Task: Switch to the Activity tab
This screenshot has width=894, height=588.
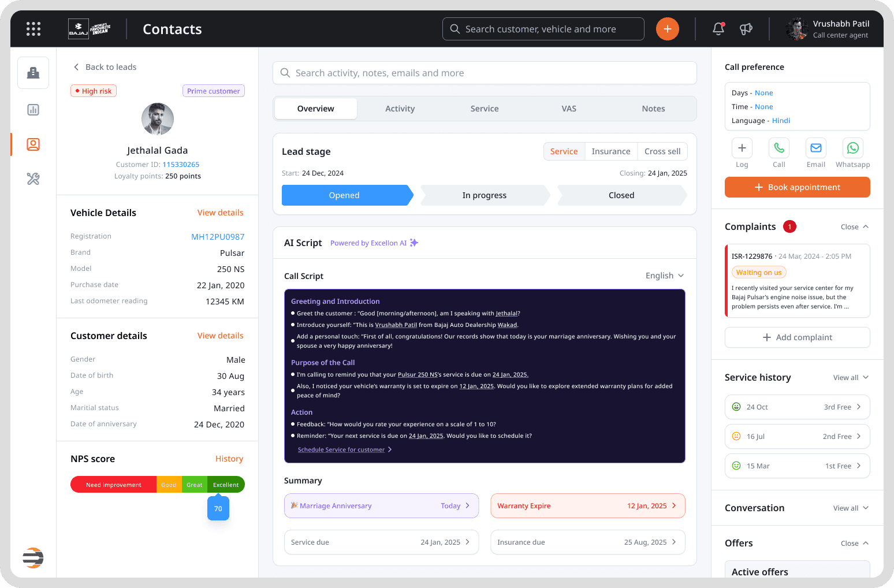Action: pos(400,109)
